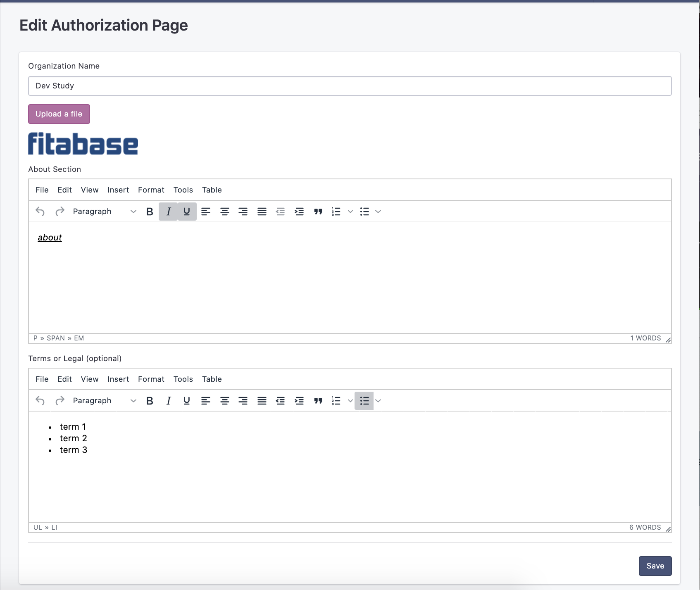Toggle bold in the Terms or Legal toolbar
Viewport: 700px width, 590px height.
pyautogui.click(x=150, y=401)
